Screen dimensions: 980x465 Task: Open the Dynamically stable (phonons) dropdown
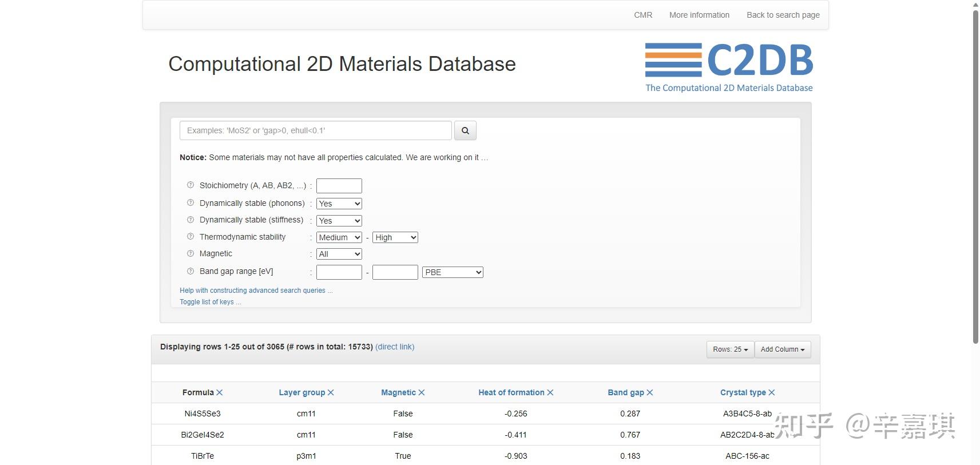[x=339, y=204]
